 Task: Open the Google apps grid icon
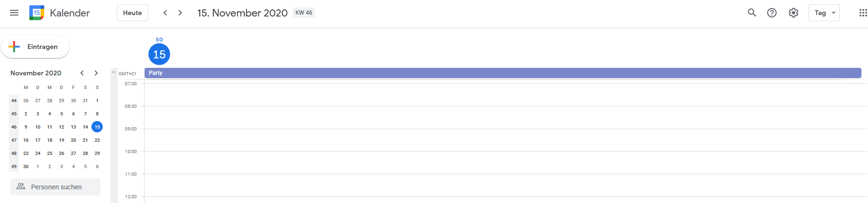tap(863, 13)
